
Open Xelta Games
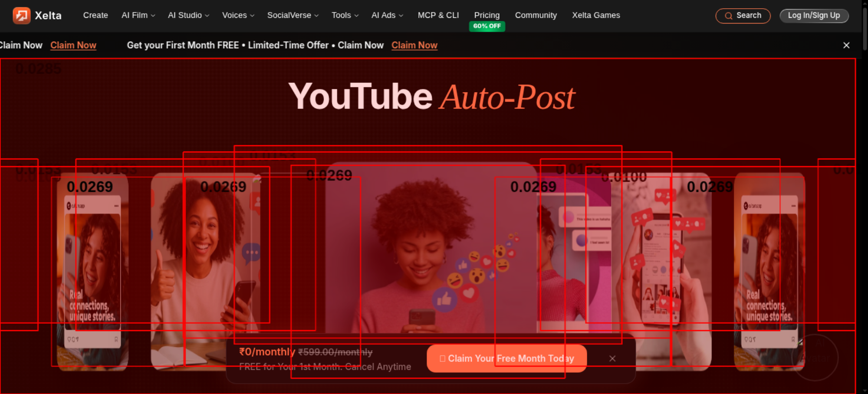coord(596,15)
